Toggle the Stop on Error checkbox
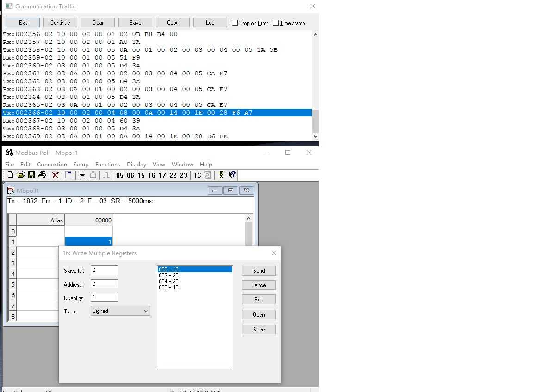Screen dimensions: 533x392 (x=235, y=23)
